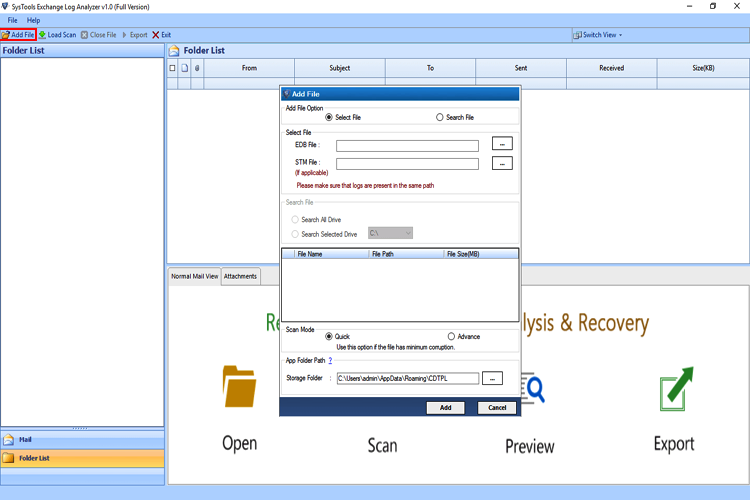Sort by the Sent column

[x=521, y=68]
